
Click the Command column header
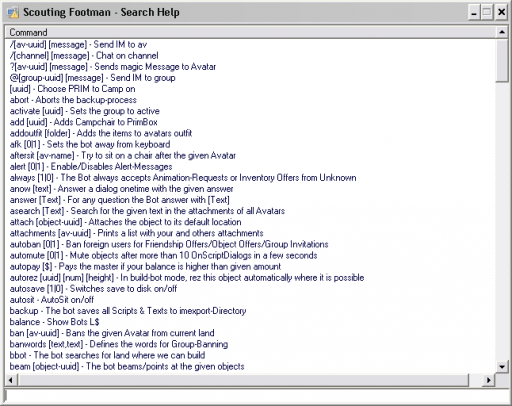point(250,32)
